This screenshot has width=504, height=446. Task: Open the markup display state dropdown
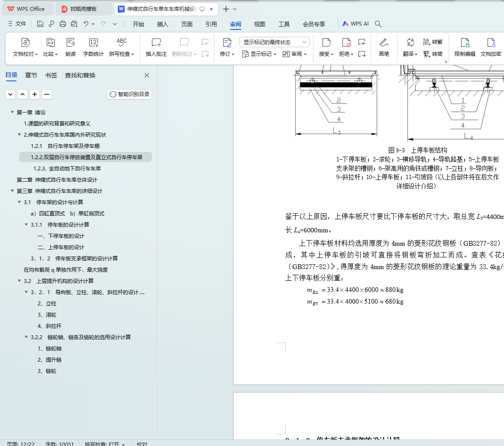[x=275, y=42]
